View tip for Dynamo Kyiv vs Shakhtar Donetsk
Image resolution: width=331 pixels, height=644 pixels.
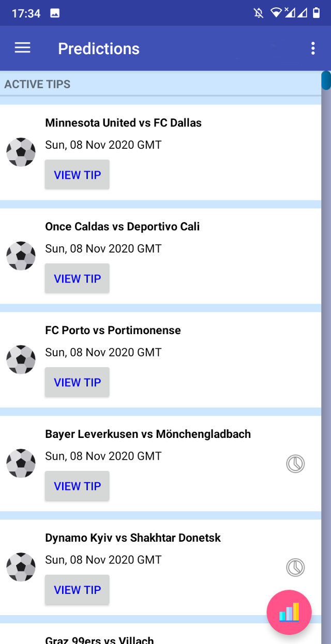pyautogui.click(x=77, y=590)
